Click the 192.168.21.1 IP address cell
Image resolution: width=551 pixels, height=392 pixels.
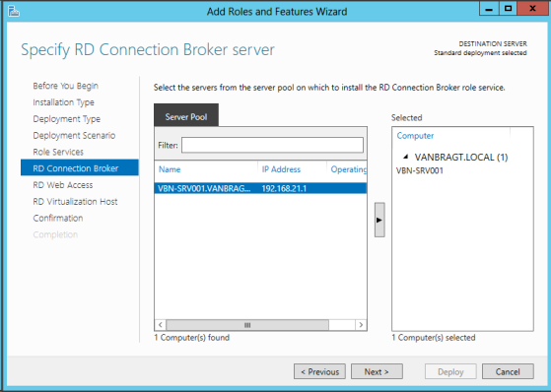coord(284,189)
